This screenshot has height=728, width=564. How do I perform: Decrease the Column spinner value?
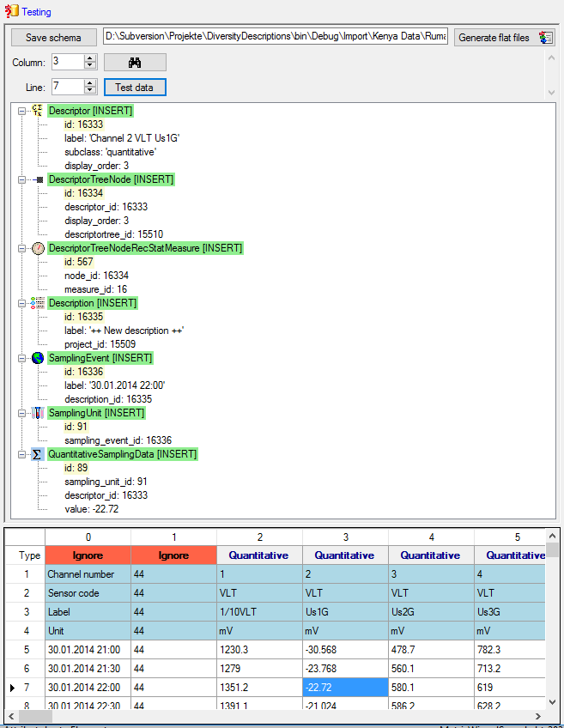[90, 65]
